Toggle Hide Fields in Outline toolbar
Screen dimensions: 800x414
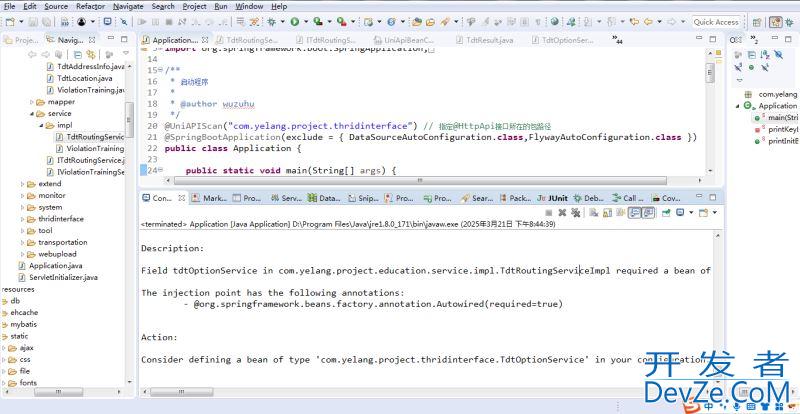click(x=778, y=55)
